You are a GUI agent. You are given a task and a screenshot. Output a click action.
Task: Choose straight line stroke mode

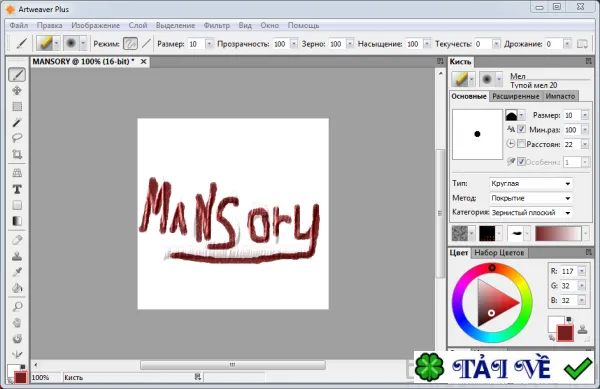click(x=146, y=44)
